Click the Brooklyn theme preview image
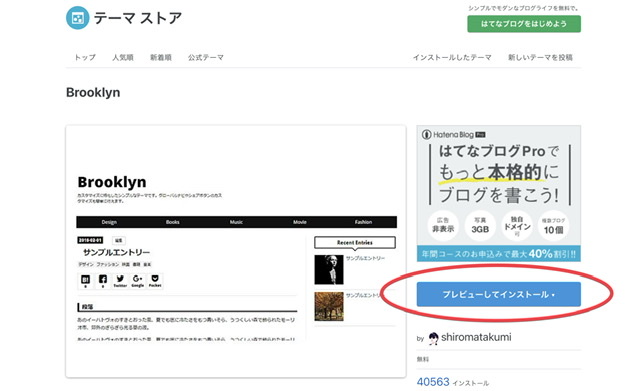Screen dimensions: 640x391 [236, 251]
